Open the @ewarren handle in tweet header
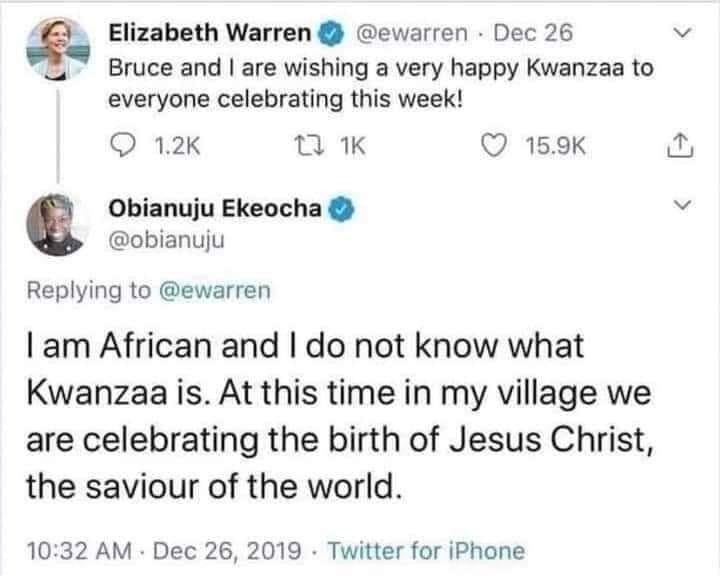Viewport: 720px width, 586px height. 412,33
